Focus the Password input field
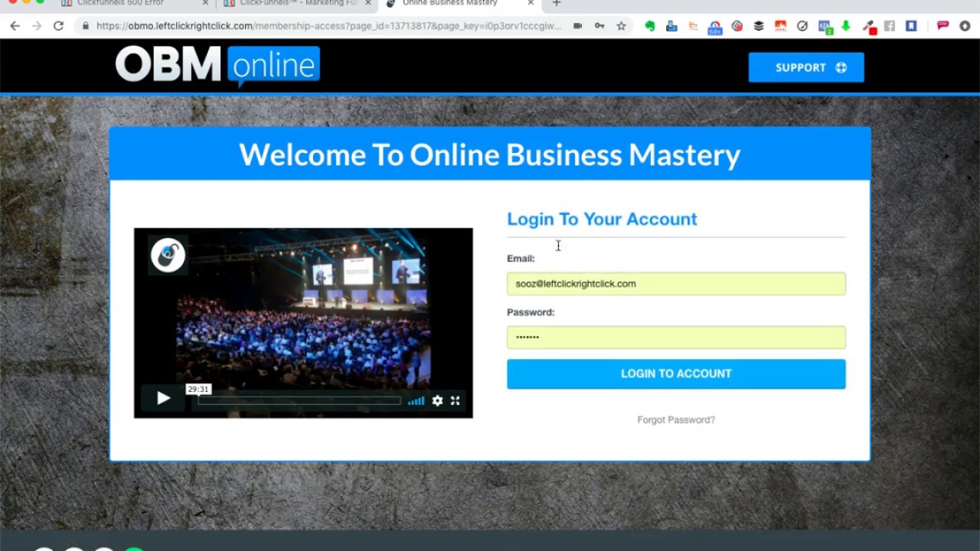 point(676,337)
